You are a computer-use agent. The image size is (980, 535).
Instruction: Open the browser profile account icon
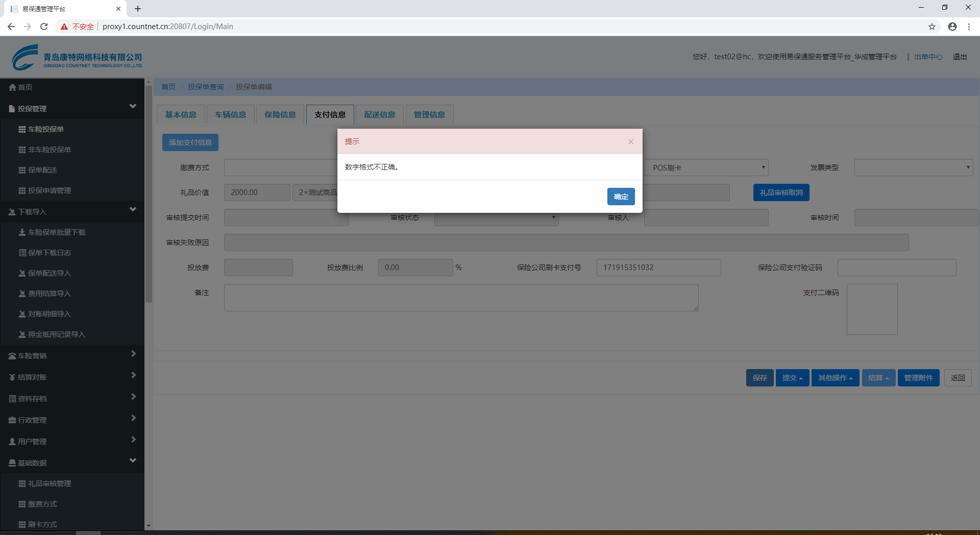coord(952,27)
